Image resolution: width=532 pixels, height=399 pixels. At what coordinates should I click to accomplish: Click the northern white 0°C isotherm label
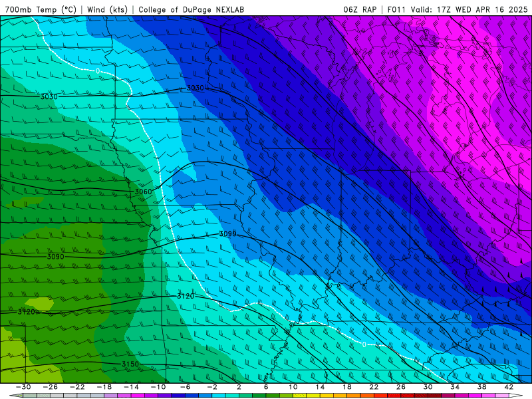(98, 71)
